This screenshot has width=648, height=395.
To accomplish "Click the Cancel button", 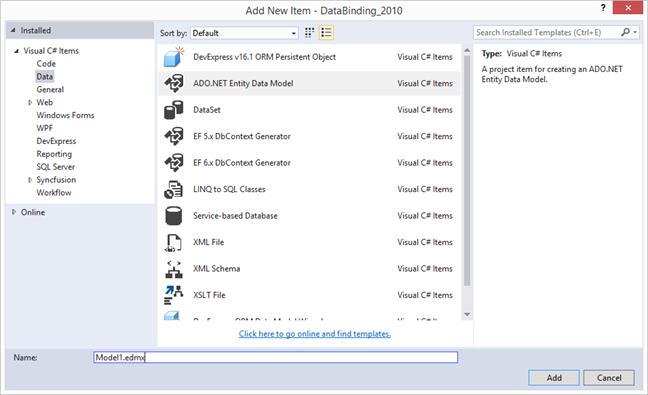I will (609, 378).
